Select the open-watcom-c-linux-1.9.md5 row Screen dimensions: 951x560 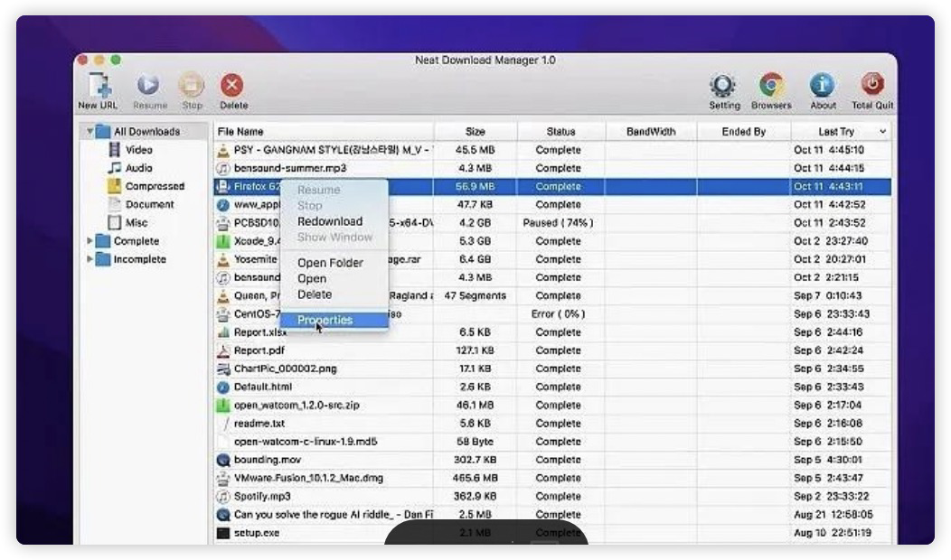click(x=552, y=441)
